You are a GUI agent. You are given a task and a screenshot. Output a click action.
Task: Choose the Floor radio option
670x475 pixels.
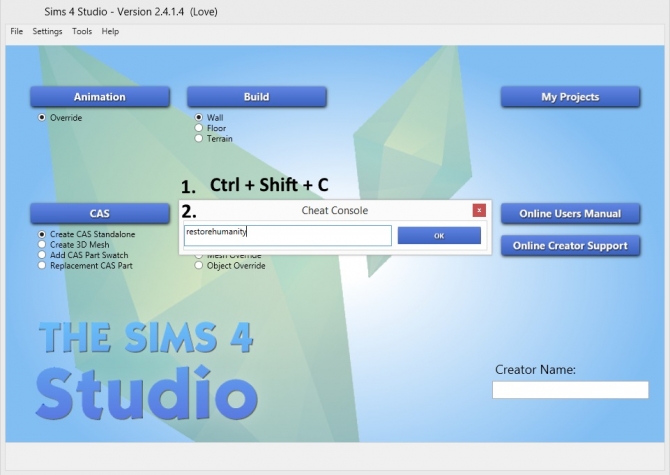[200, 128]
